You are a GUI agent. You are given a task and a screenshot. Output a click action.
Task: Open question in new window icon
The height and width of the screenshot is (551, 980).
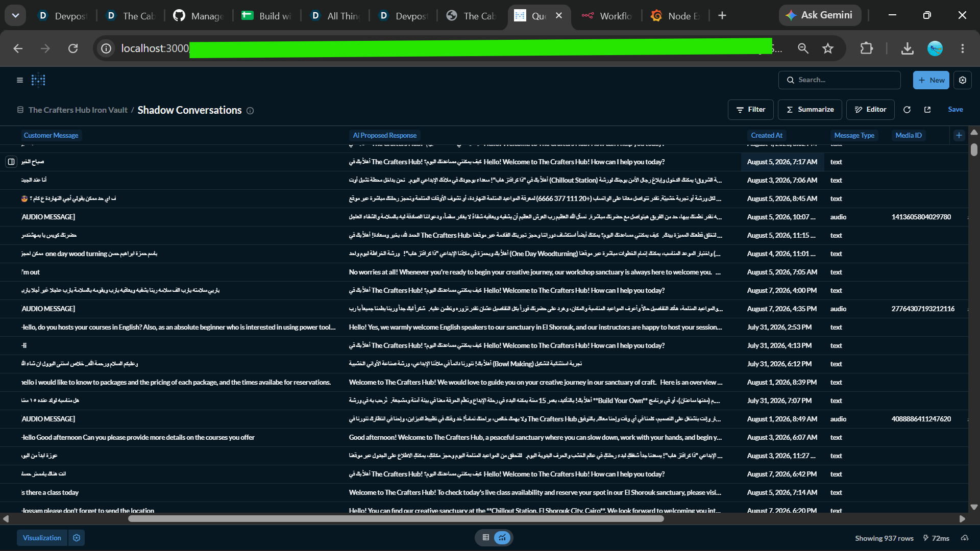pos(927,110)
